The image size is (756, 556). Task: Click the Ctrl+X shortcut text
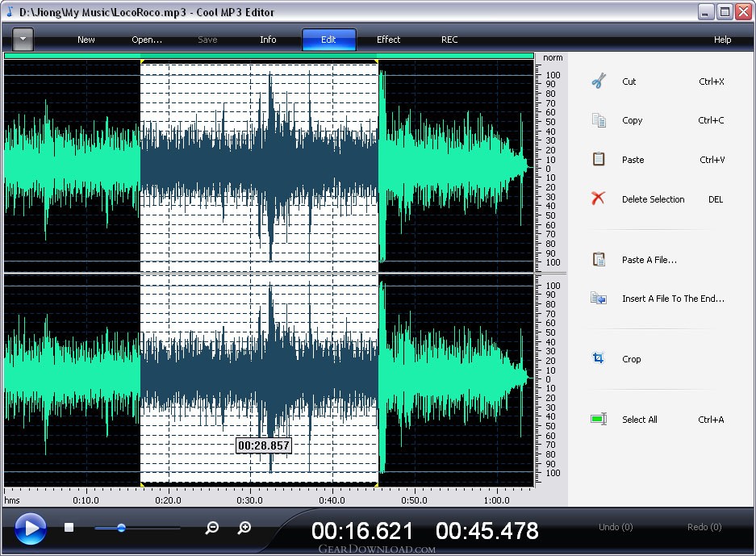tap(712, 82)
